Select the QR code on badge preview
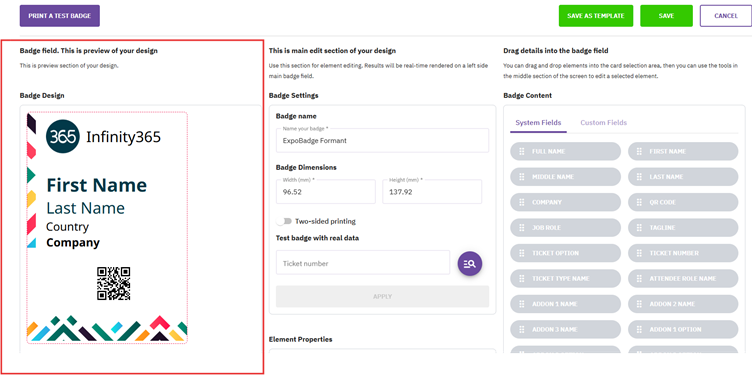Viewport: 752px width, 375px height. 114,283
